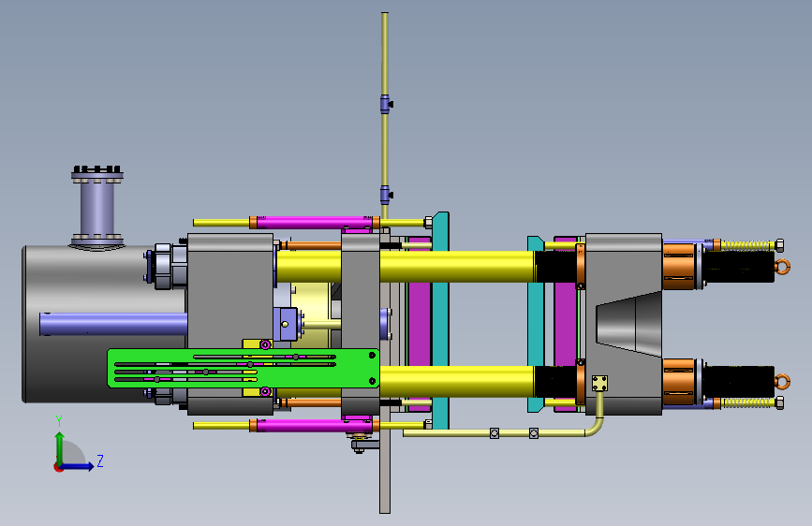Viewport: 812px width, 526px height.
Task: Pick the lower blue clamp on the vertical rod
Action: [386, 196]
